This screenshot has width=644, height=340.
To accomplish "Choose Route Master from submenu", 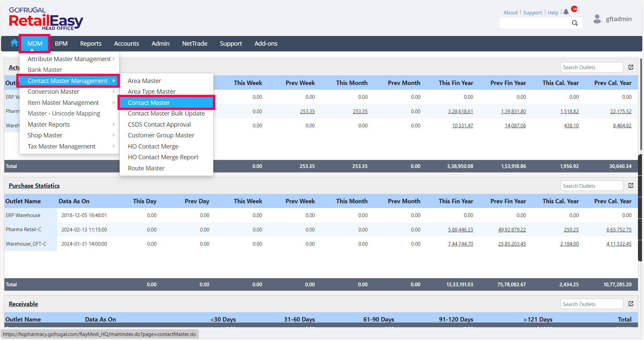I will pyautogui.click(x=146, y=168).
